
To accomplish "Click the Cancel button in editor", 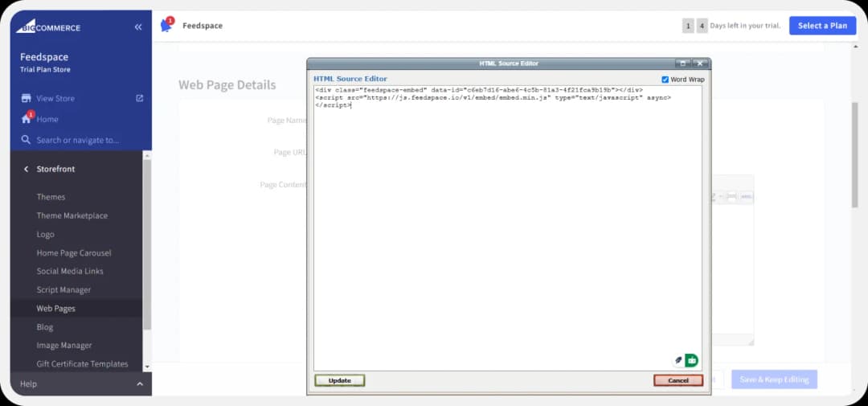I will pos(678,380).
